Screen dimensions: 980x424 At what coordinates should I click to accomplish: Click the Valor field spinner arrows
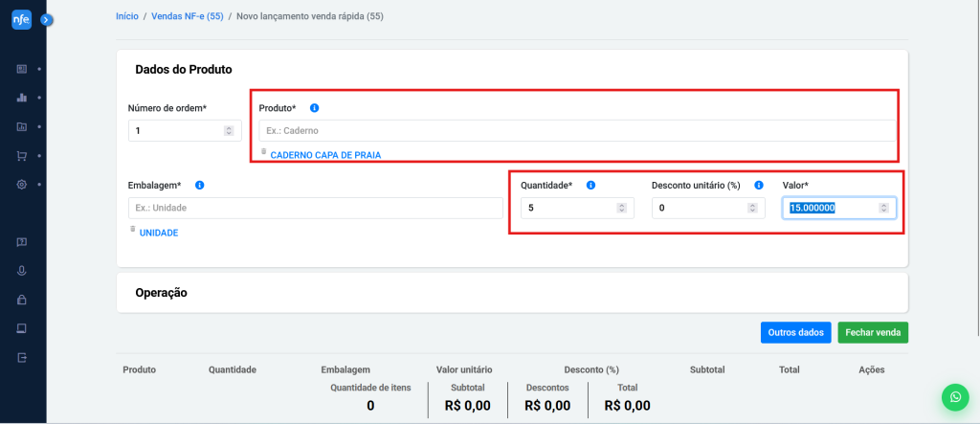883,208
